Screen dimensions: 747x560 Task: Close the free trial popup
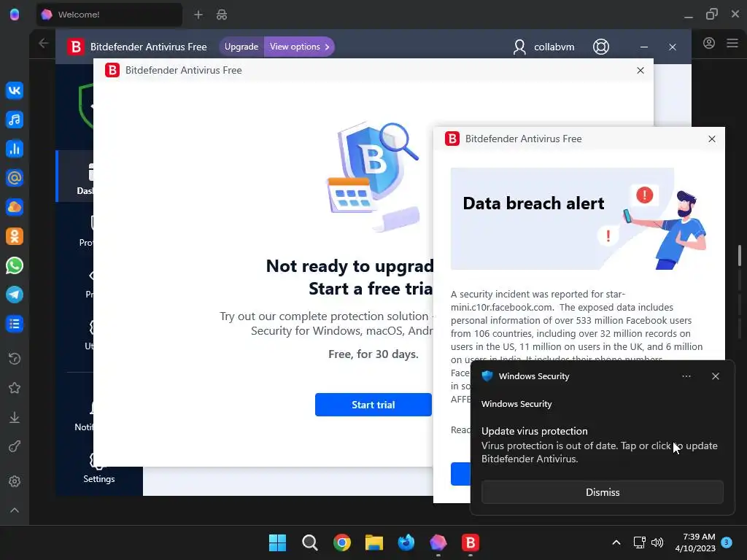(640, 71)
